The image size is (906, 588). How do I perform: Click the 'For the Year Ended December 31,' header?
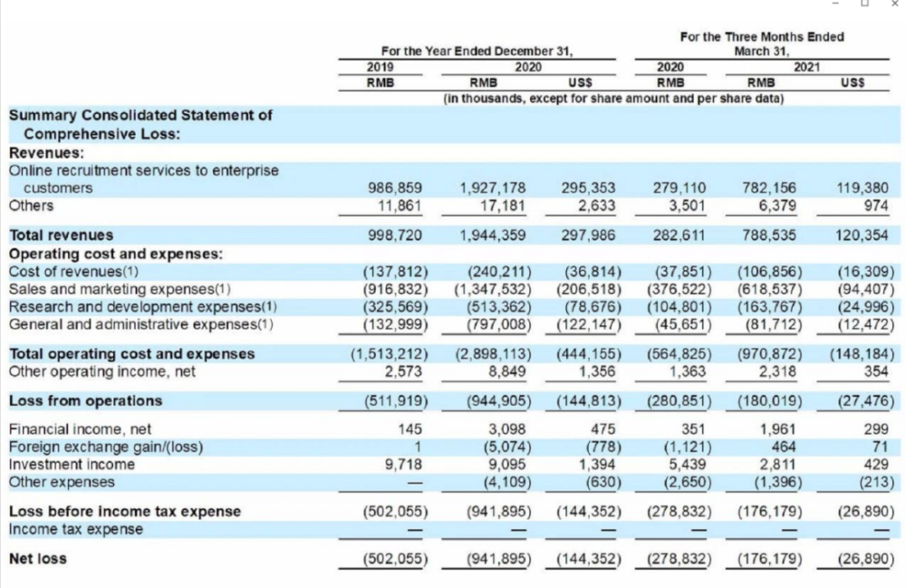click(x=477, y=51)
